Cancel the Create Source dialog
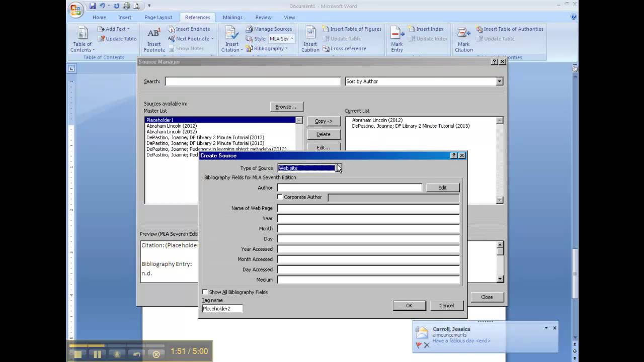Viewport: 644px width, 362px height. tap(446, 305)
